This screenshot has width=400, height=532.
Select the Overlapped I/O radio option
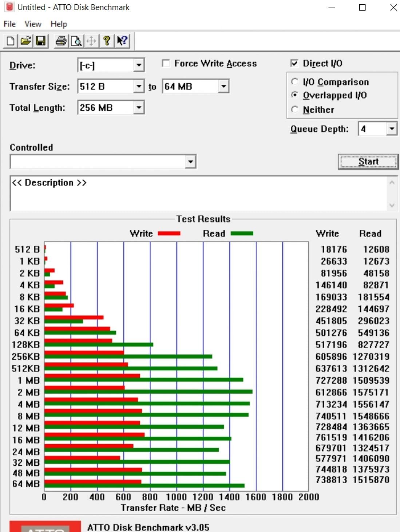click(295, 95)
